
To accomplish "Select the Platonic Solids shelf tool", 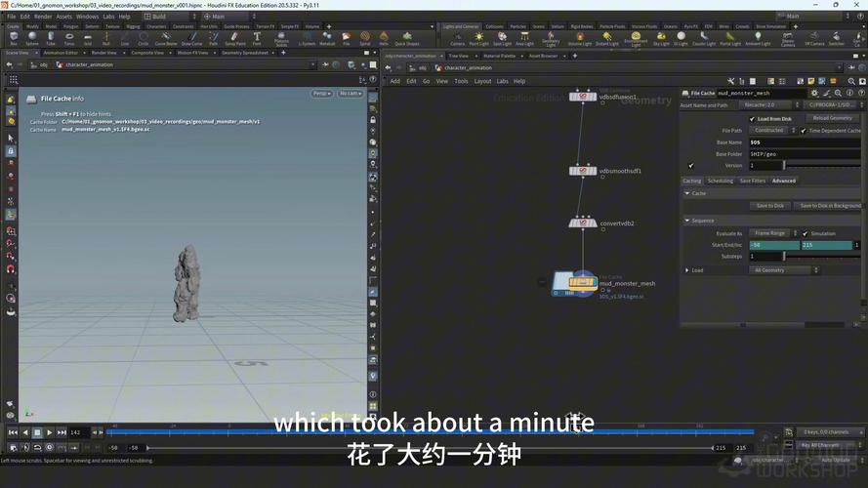I will 281,39.
